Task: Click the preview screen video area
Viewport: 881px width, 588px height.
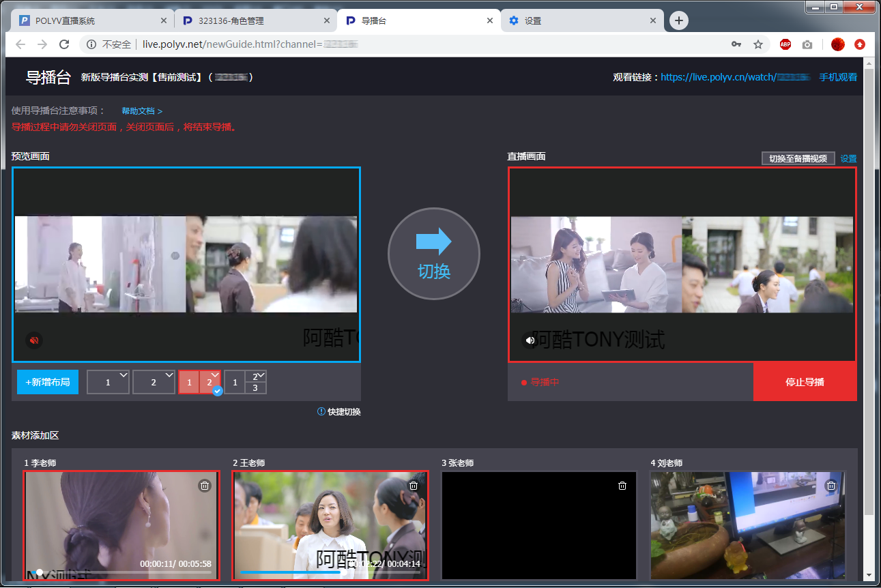Action: 186,265
